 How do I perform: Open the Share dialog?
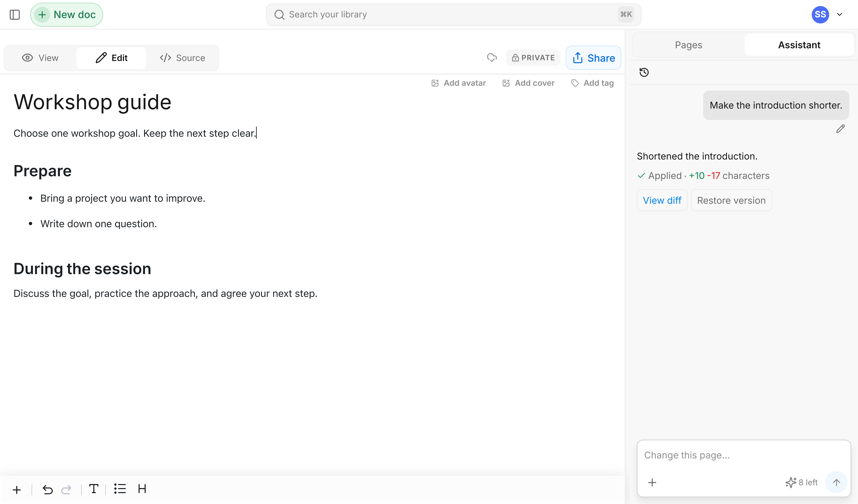click(x=593, y=58)
